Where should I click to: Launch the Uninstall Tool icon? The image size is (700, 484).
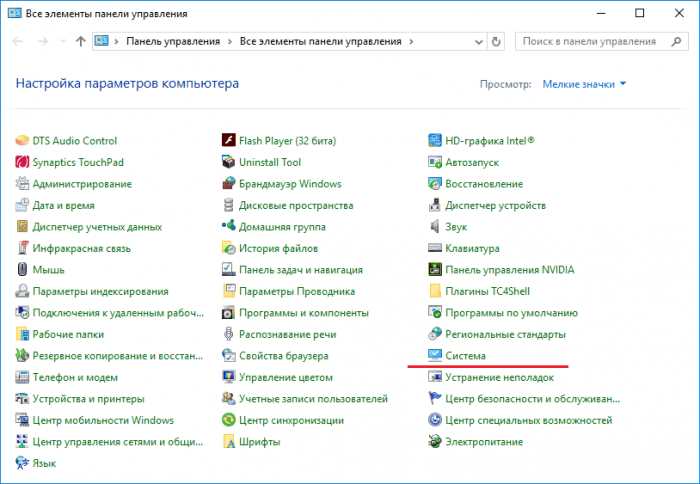click(229, 162)
